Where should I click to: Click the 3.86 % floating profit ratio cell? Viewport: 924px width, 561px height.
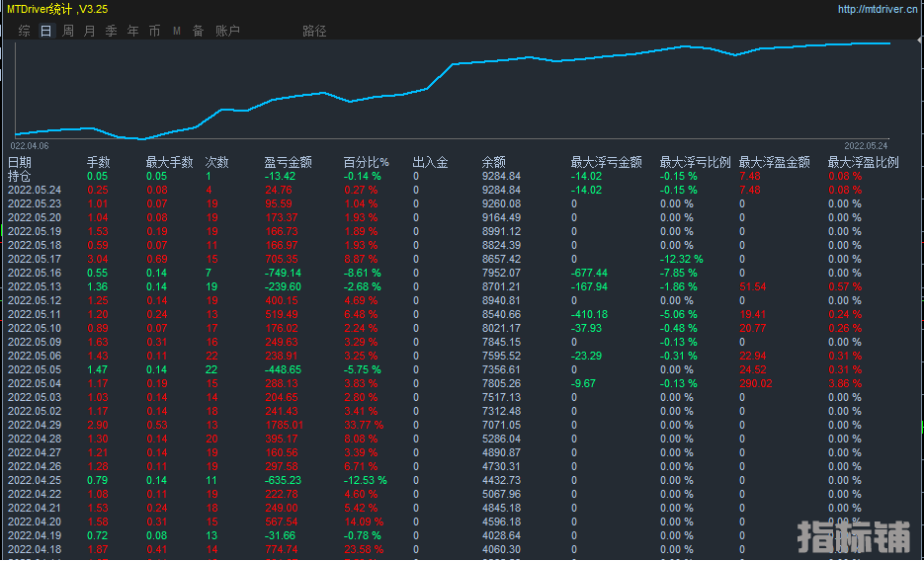pos(845,383)
